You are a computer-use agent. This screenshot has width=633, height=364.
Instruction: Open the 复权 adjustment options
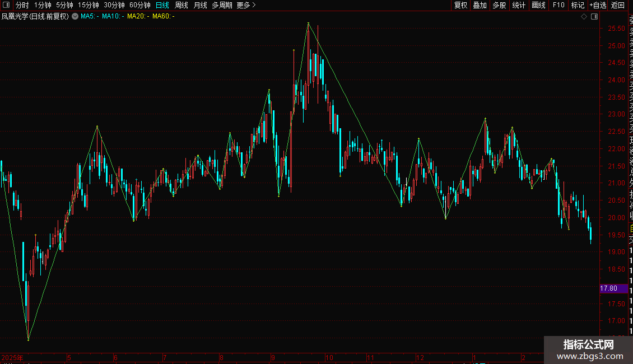[x=460, y=5]
